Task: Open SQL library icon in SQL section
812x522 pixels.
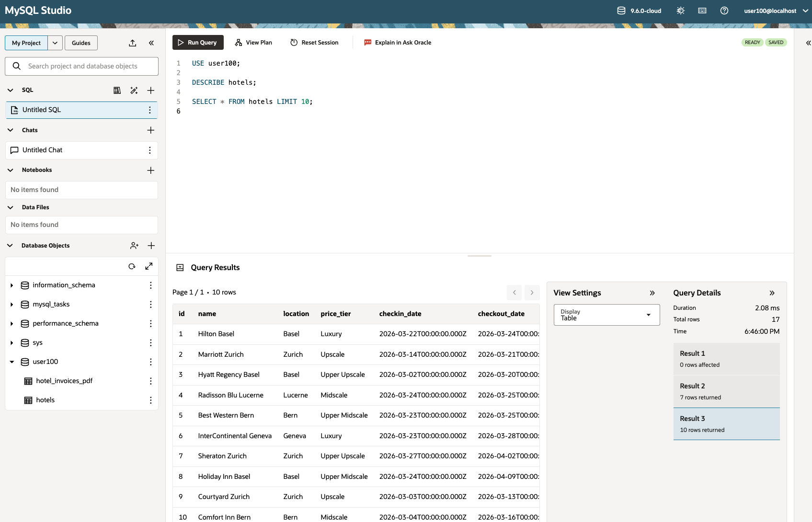Action: pyautogui.click(x=117, y=91)
